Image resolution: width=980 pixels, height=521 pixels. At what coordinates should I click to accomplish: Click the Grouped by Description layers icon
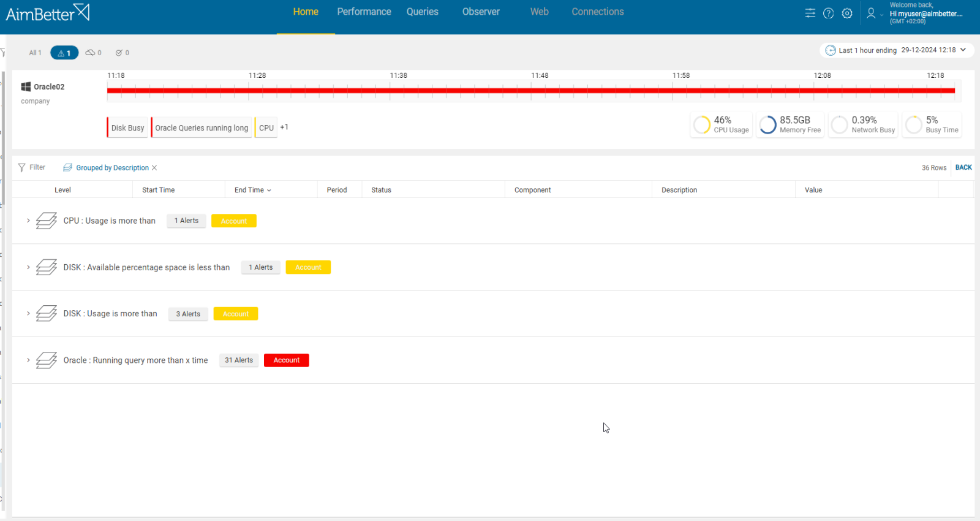click(68, 167)
